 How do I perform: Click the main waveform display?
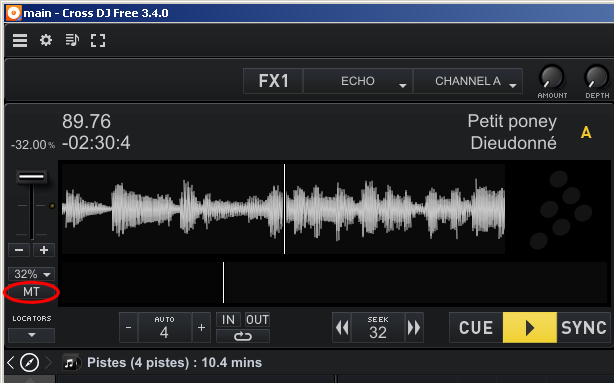[284, 209]
